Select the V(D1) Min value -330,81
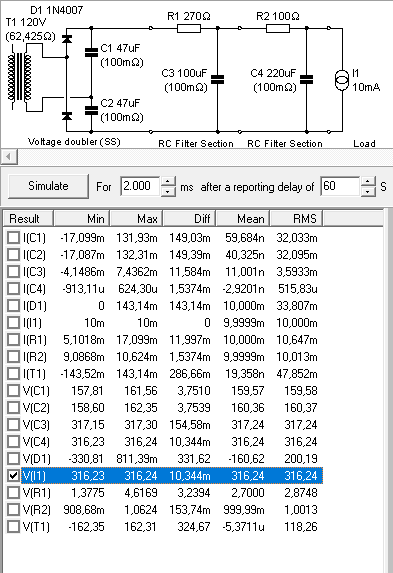This screenshot has height=573, width=393. pyautogui.click(x=86, y=459)
